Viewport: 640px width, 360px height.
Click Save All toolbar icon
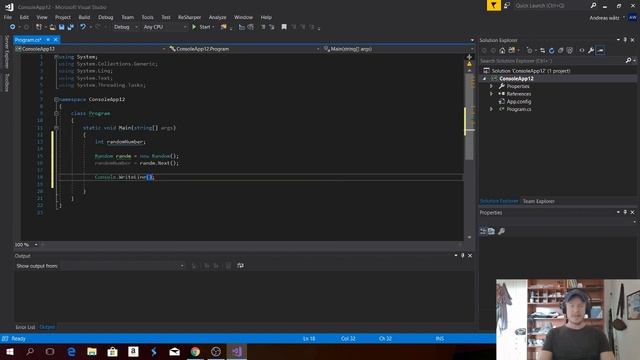70,27
